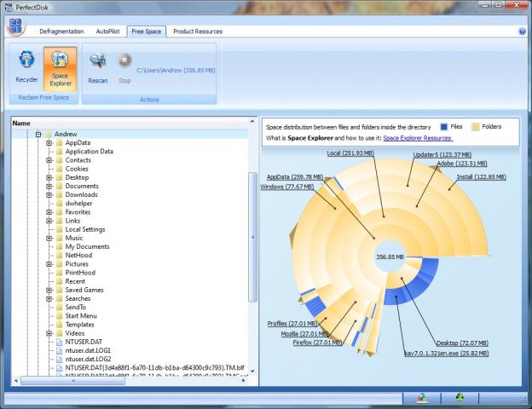
Task: Click the chart icon in status bar
Action: click(422, 397)
